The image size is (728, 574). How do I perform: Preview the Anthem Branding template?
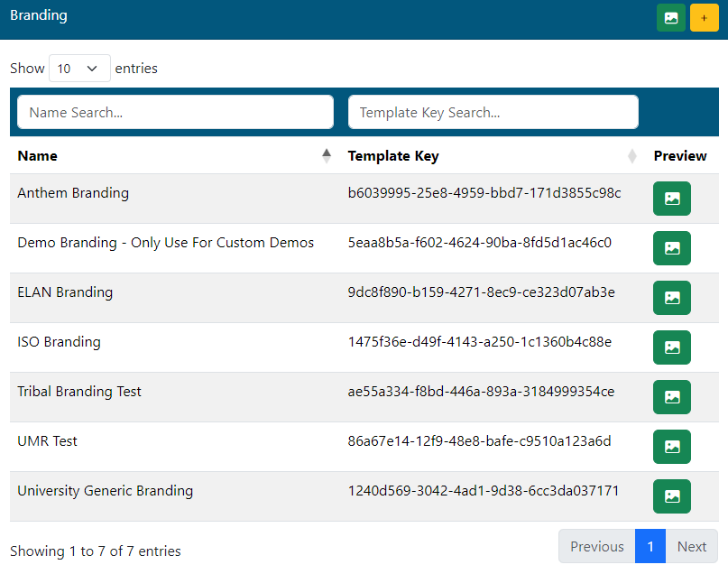coord(671,199)
